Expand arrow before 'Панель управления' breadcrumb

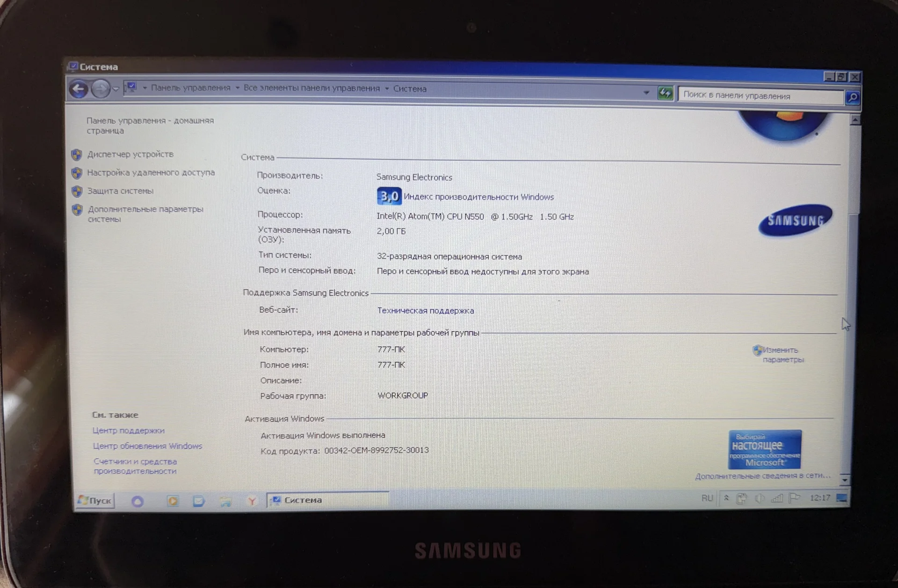click(x=145, y=88)
